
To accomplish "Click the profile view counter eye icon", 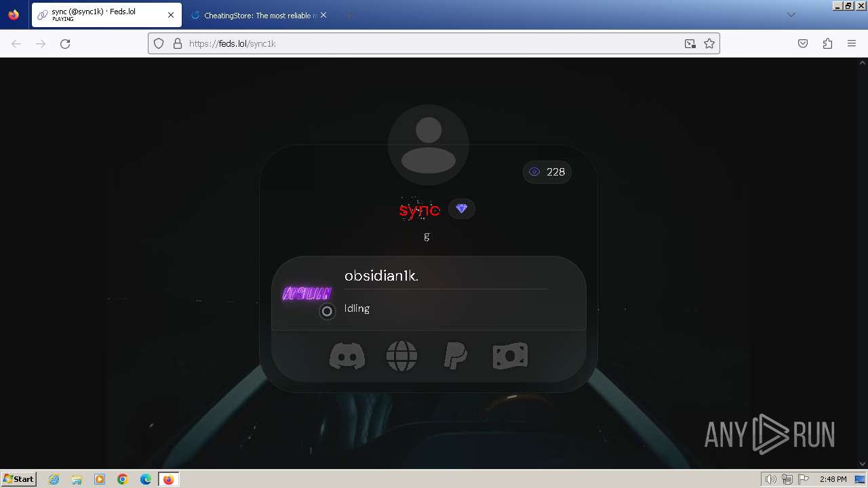I will (534, 172).
